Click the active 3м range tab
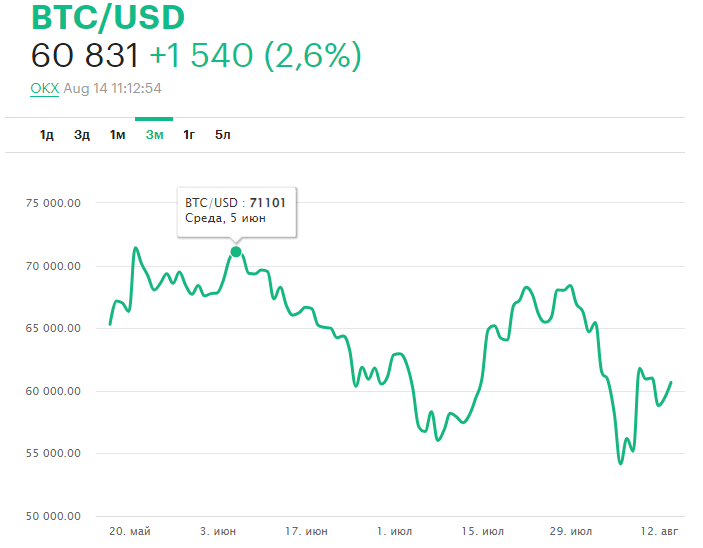The height and width of the screenshot is (548, 703). point(154,135)
